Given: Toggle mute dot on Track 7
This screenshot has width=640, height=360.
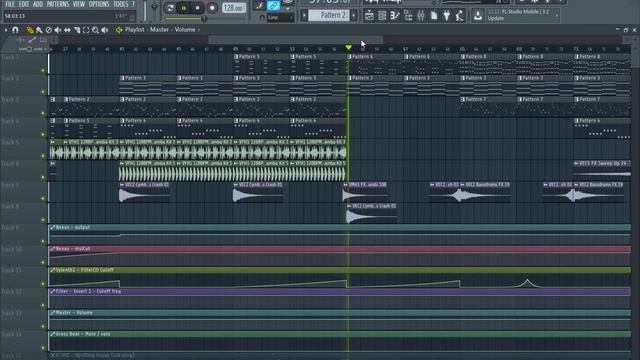Looking at the screenshot, I should 43,198.
